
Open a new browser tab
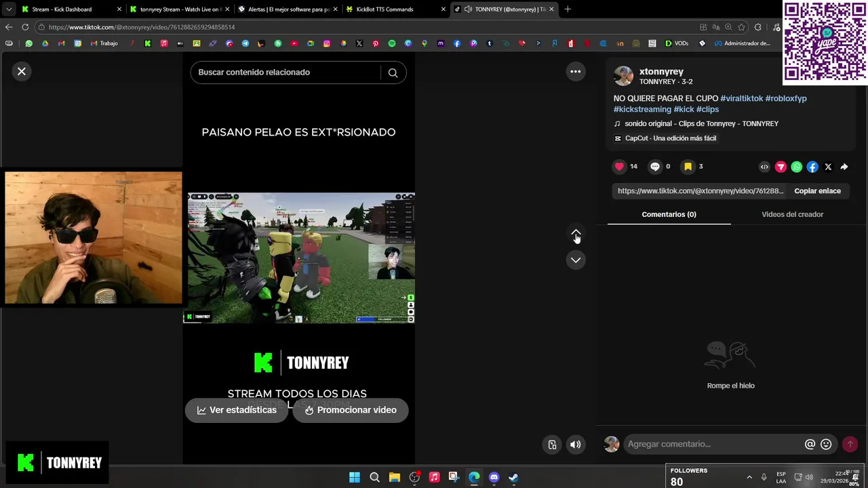tap(568, 9)
